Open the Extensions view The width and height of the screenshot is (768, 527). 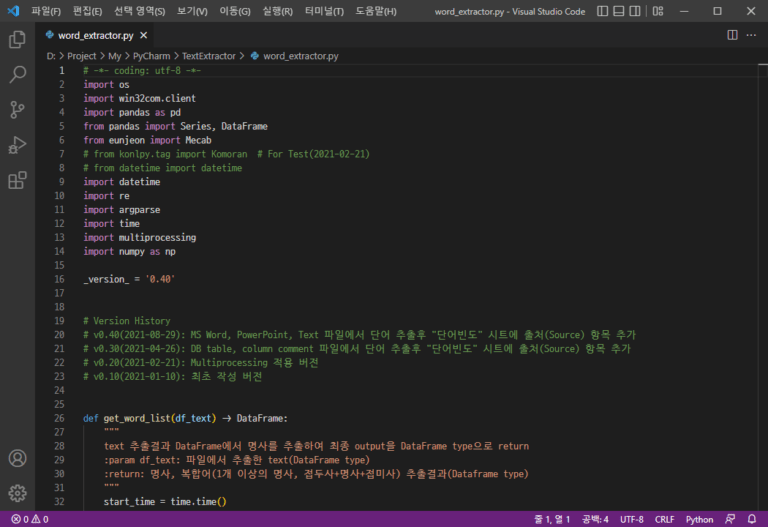point(17,180)
